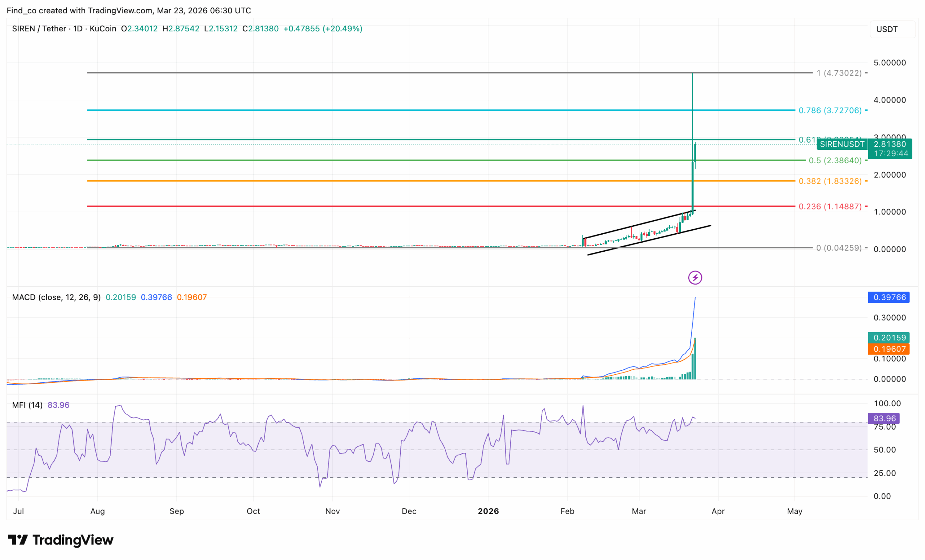Select Fib level 0.382 (1.83326) label
The width and height of the screenshot is (925, 560).
tap(830, 181)
